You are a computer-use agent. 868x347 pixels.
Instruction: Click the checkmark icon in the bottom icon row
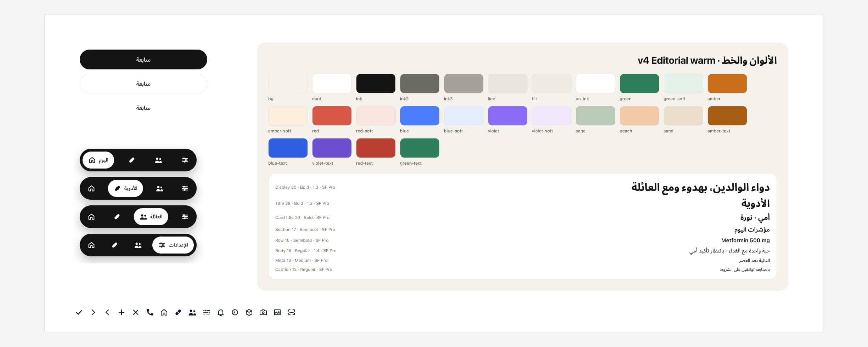coord(79,312)
